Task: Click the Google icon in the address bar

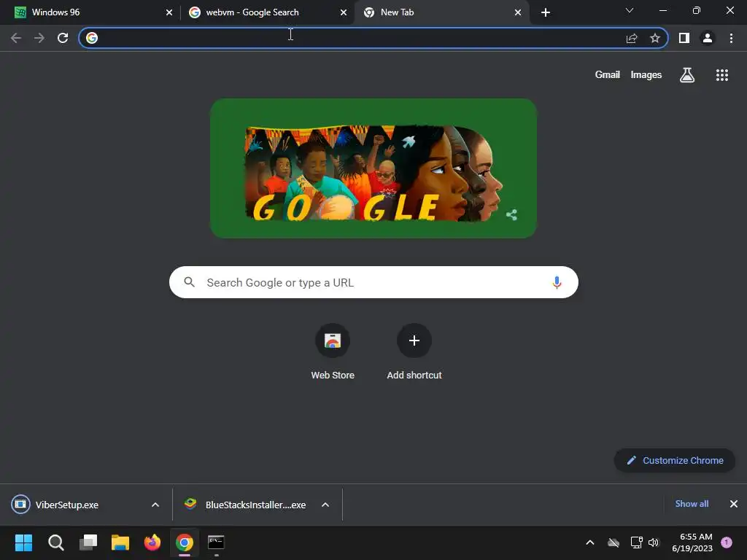Action: coord(92,38)
